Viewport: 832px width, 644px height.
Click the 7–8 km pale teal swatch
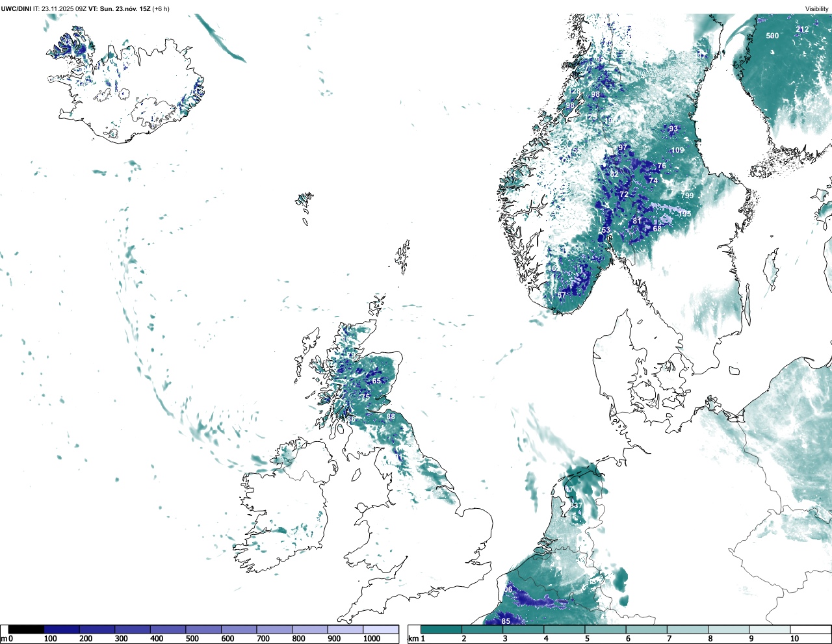click(x=687, y=629)
